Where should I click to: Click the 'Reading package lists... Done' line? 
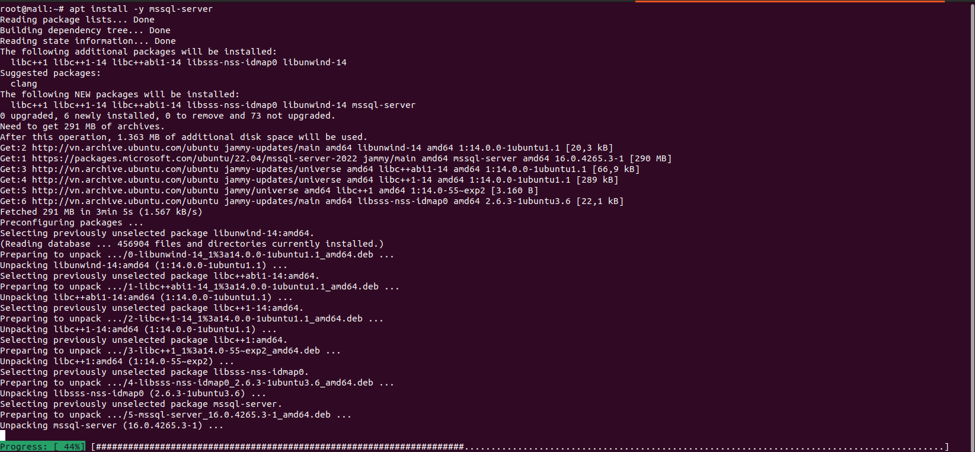pos(77,19)
